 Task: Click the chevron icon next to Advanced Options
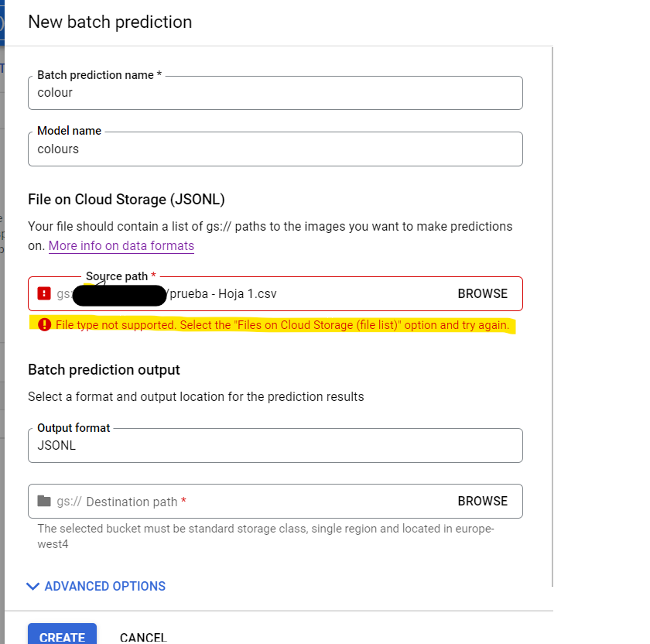point(32,586)
